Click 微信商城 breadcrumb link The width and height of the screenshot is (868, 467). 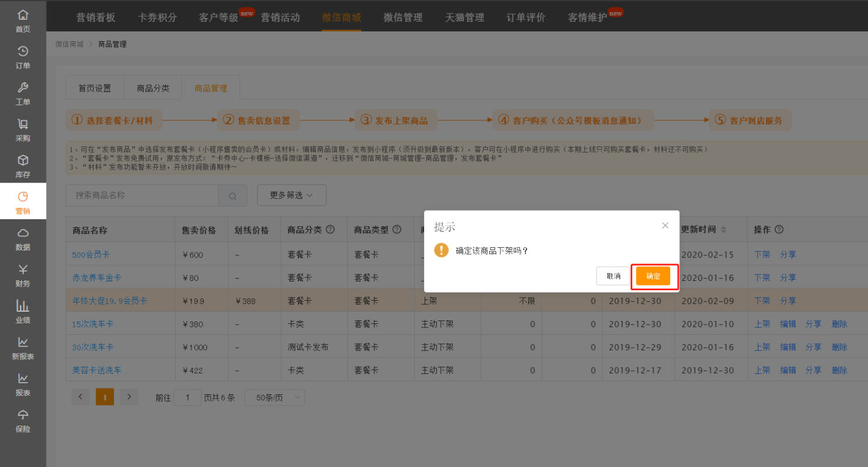tap(69, 44)
